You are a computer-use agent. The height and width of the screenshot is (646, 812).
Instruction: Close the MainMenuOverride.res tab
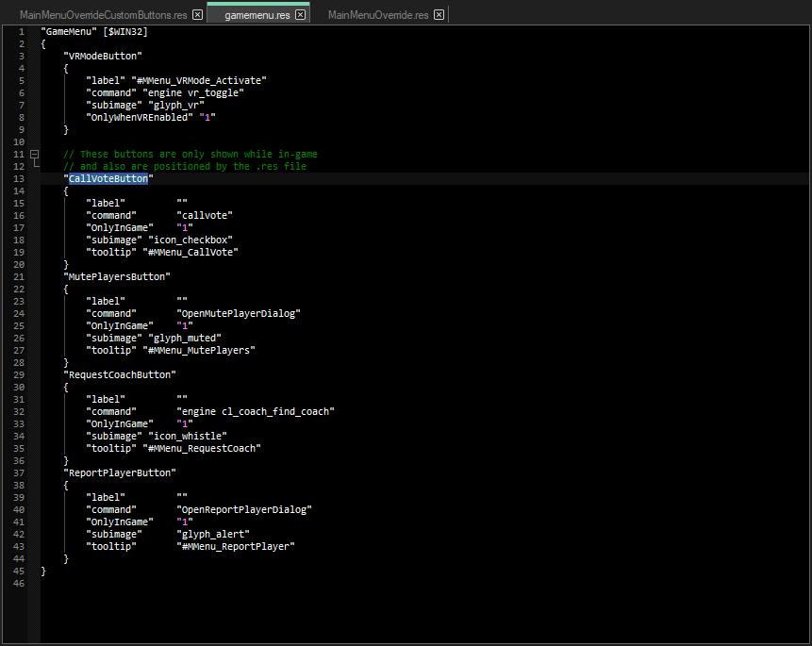tap(439, 15)
